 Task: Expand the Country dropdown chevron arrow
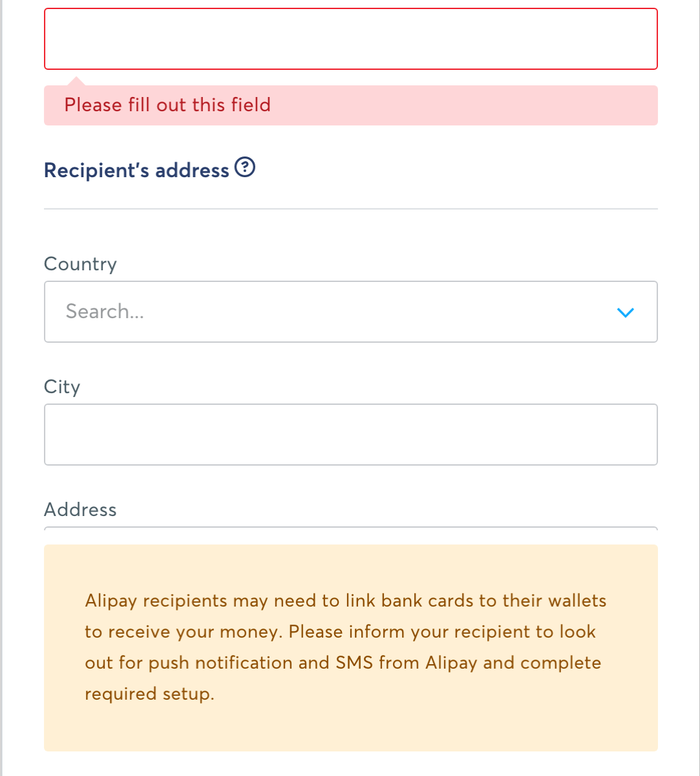coord(625,312)
